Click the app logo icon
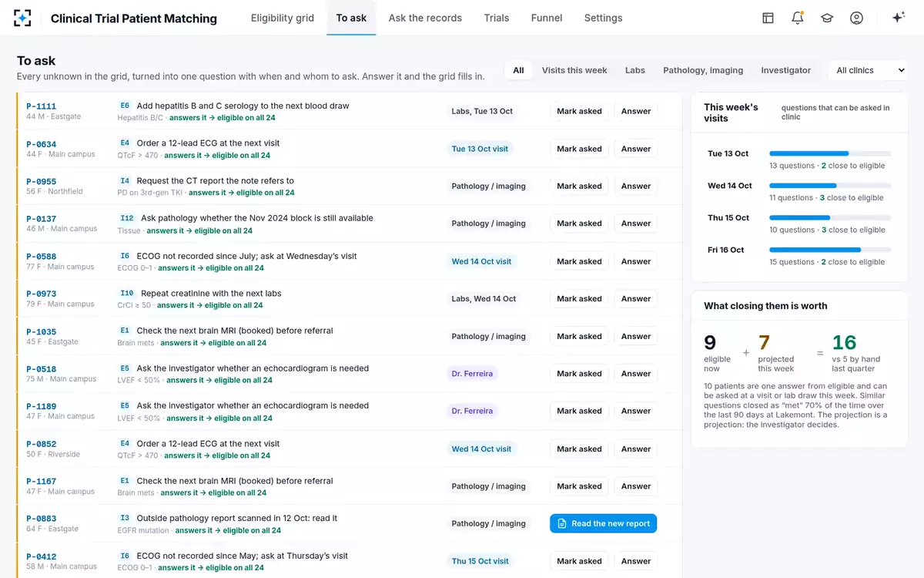This screenshot has height=578, width=924. 23,18
